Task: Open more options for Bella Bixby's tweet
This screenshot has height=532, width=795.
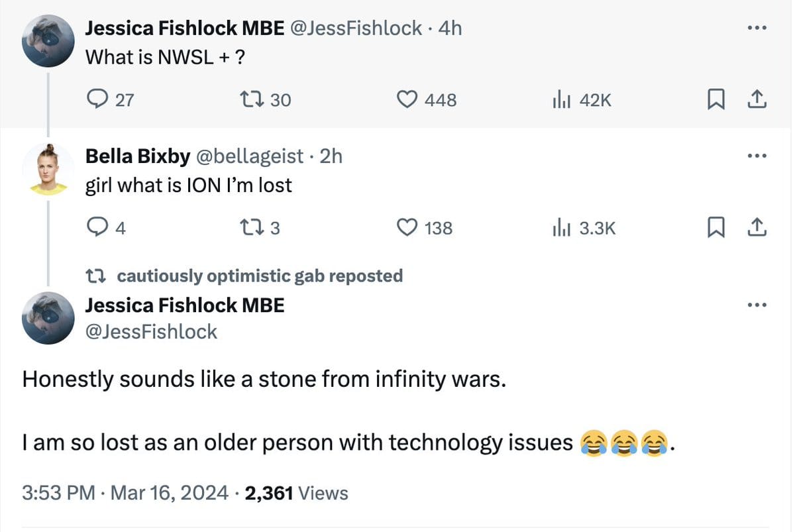Action: click(x=756, y=156)
